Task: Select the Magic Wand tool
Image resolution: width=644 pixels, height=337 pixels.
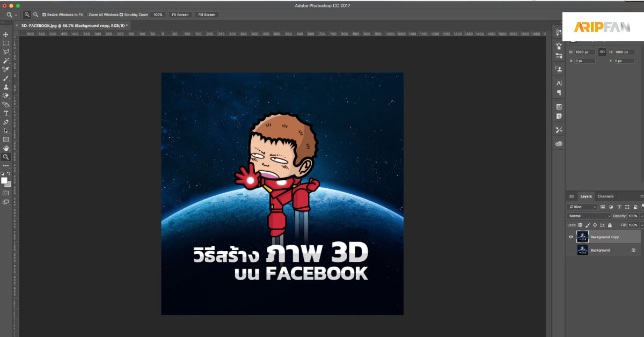Action: [6, 61]
